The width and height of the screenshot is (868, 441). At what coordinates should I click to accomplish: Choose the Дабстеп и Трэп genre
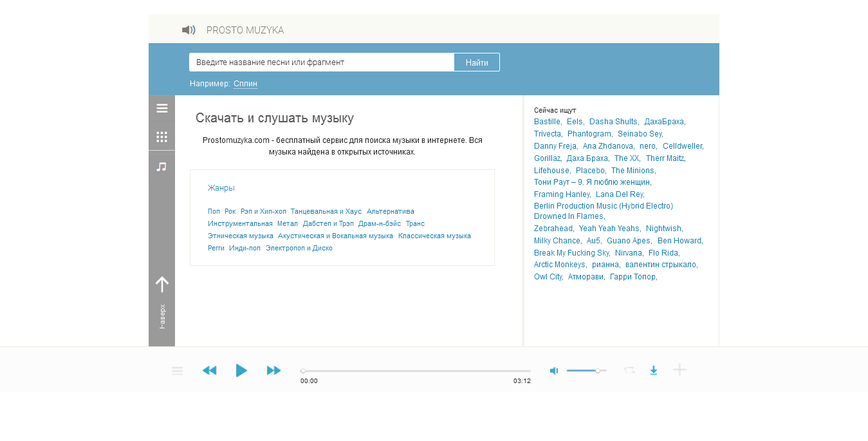pyautogui.click(x=328, y=223)
